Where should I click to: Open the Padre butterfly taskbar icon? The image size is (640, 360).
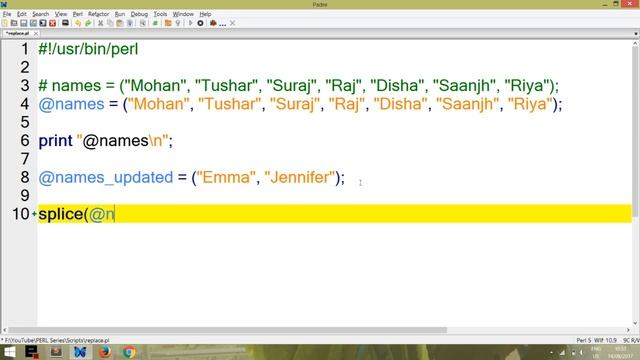coord(80,352)
